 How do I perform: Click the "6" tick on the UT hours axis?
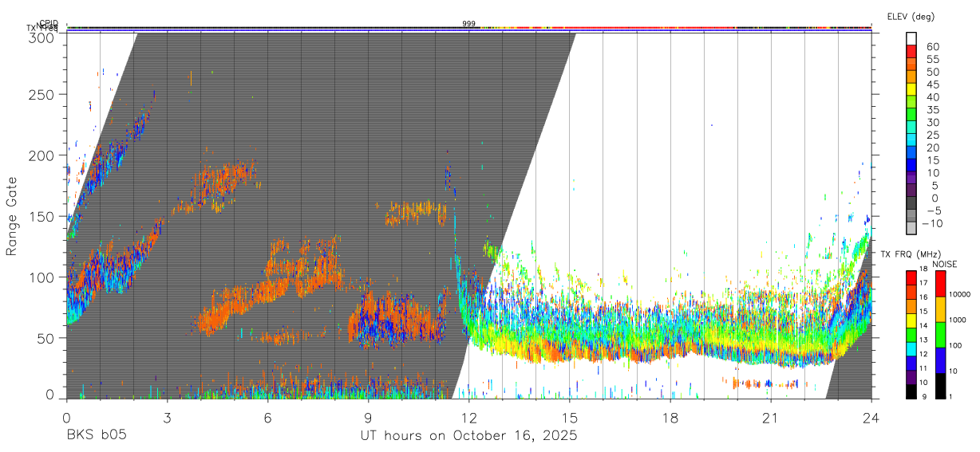(x=267, y=418)
